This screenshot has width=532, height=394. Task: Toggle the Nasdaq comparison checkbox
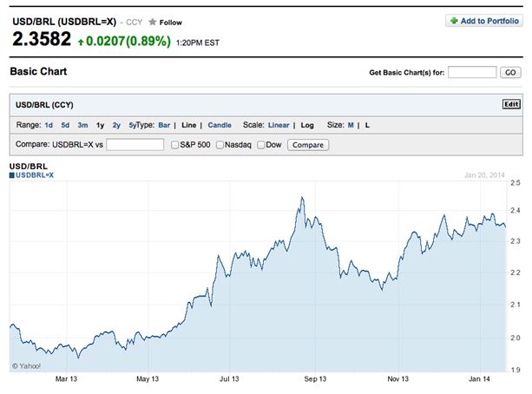tap(220, 144)
